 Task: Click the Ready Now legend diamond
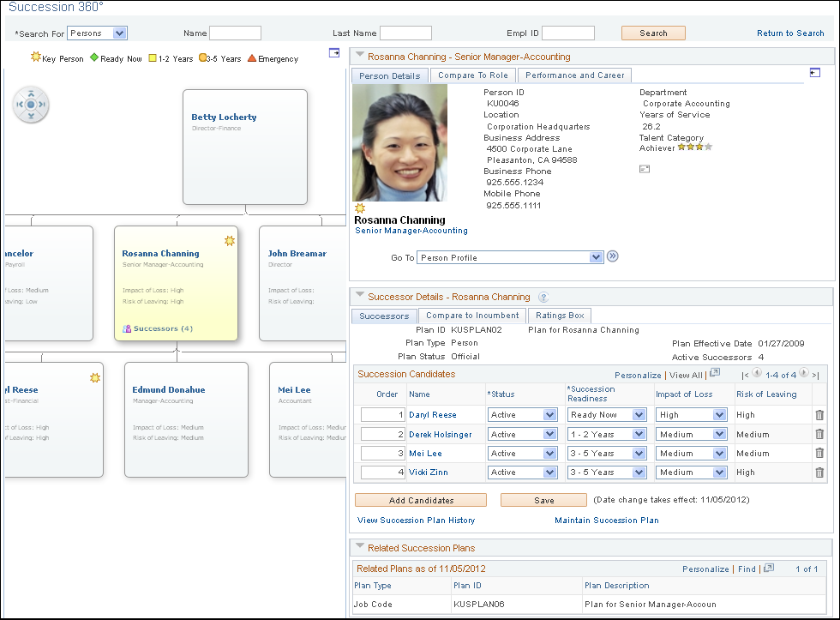(x=94, y=57)
